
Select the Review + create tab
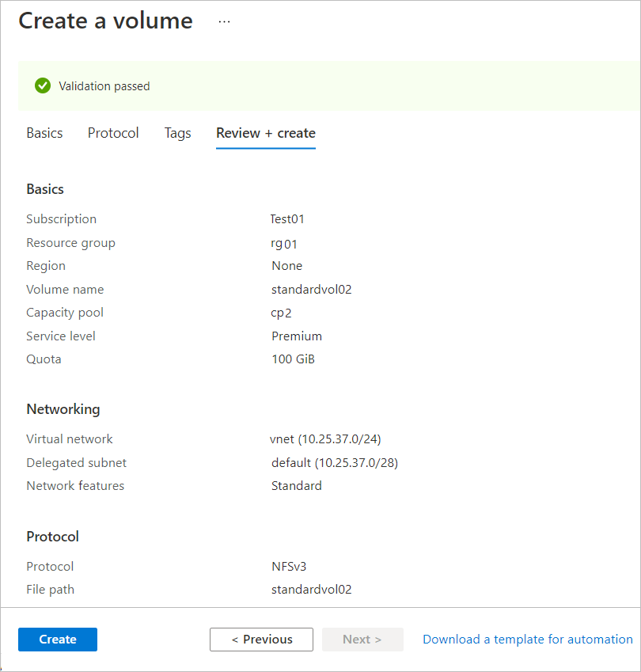pyautogui.click(x=265, y=133)
